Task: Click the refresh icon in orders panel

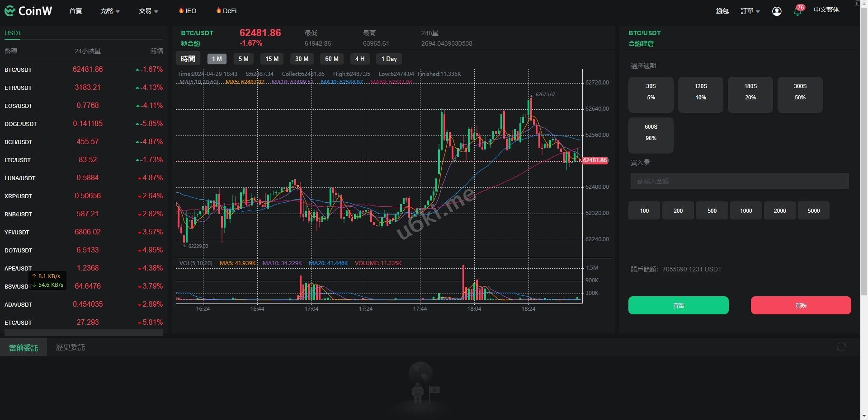Action: 841,347
